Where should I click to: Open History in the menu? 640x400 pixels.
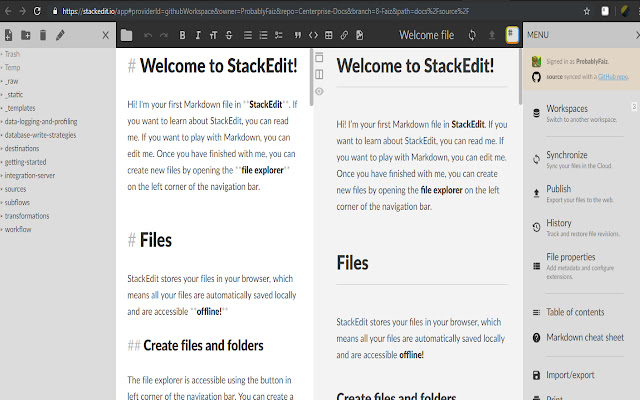[580, 227]
